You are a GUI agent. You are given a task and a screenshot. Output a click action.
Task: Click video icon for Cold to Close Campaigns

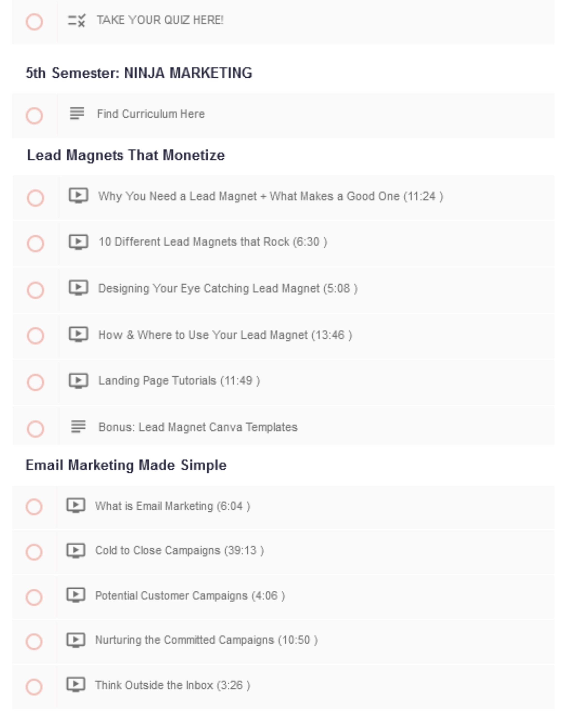tap(76, 550)
